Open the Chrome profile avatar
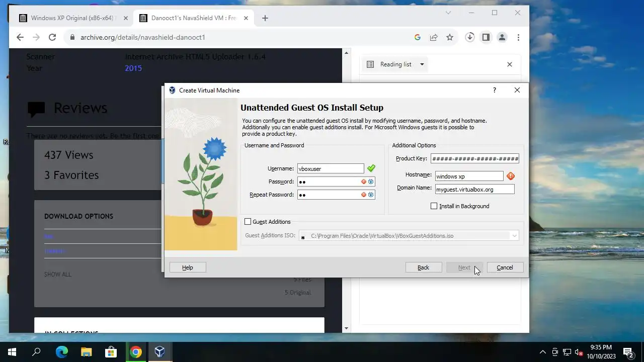This screenshot has width=644, height=362. pyautogui.click(x=502, y=37)
